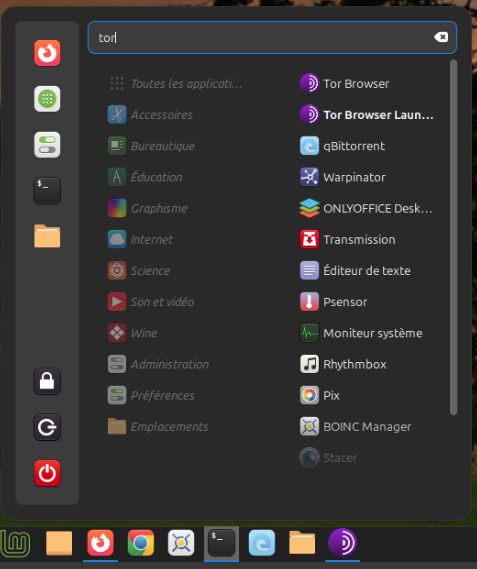Open system settings toggle icon in sidebar
The height and width of the screenshot is (569, 477).
tap(47, 144)
